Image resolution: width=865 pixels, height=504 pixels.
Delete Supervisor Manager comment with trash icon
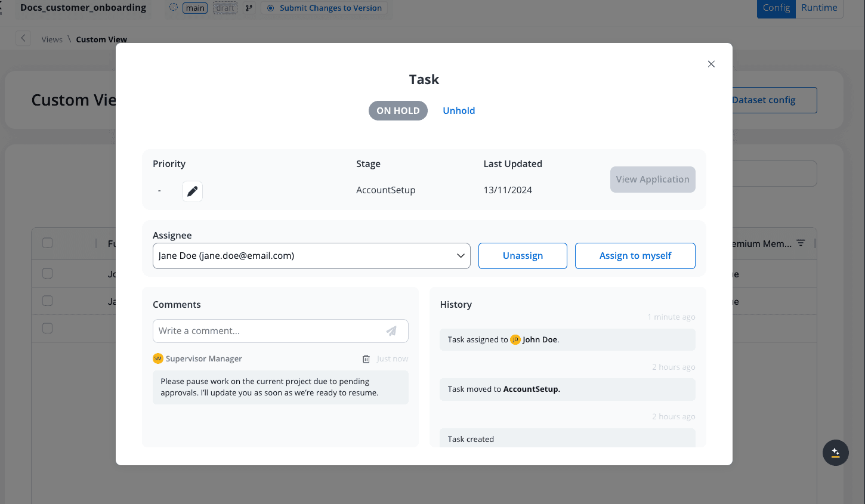[x=366, y=359]
